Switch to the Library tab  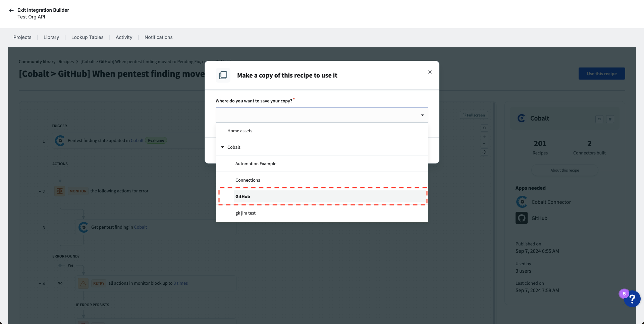click(x=51, y=37)
